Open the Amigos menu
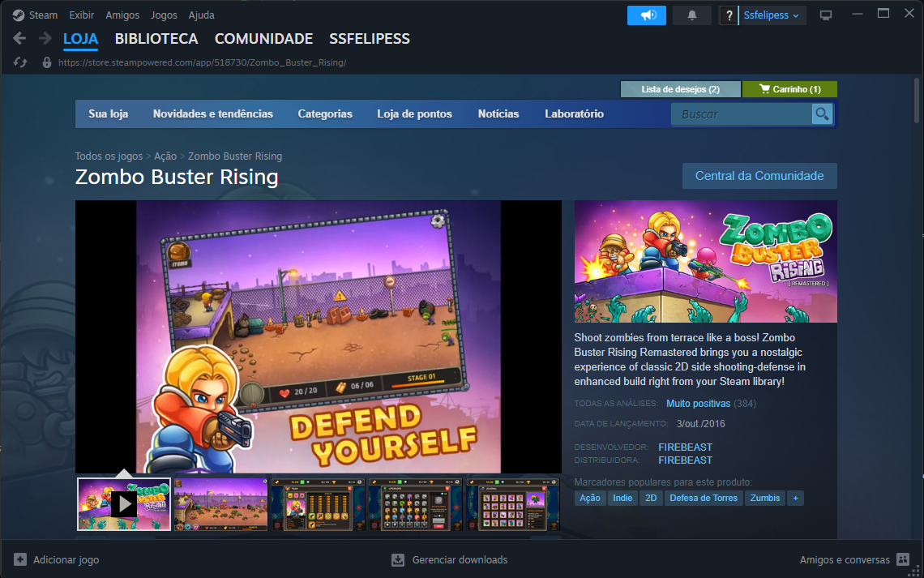 coord(122,15)
